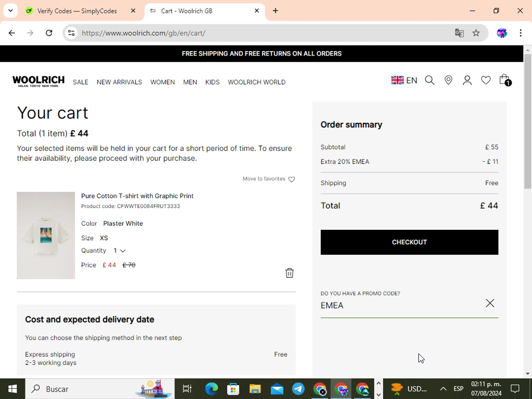Screen dimensions: 532x399
Task: Open the Chrome profile avatar
Action: [502, 33]
